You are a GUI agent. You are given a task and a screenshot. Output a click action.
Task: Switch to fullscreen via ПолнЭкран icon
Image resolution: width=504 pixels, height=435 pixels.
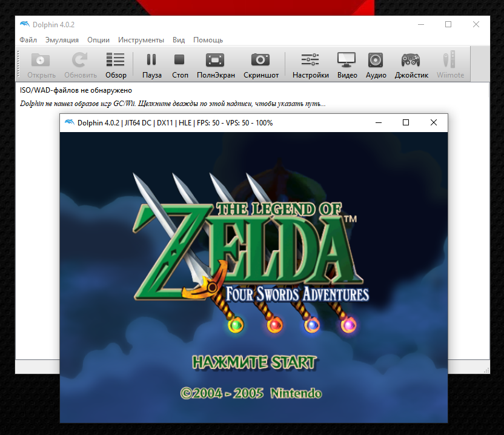pos(215,60)
